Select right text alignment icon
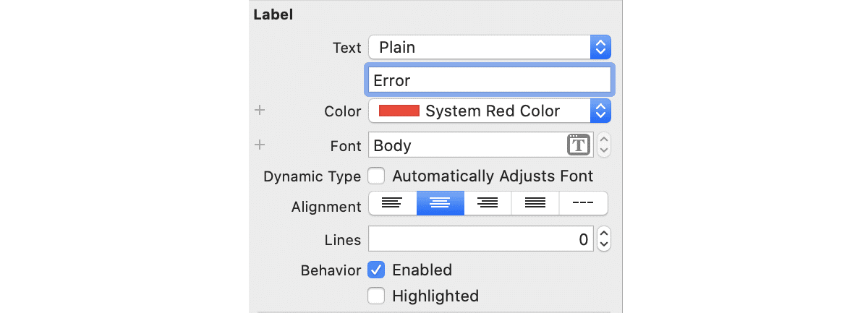This screenshot has width=868, height=313. click(488, 203)
